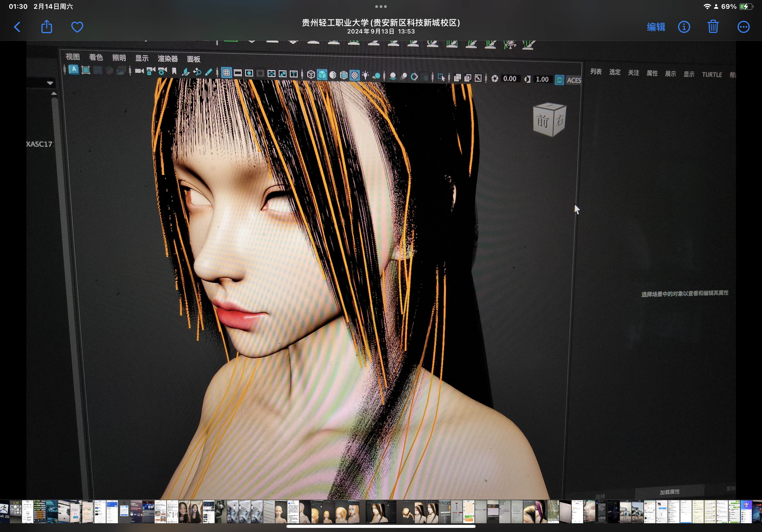Open photo info panel
762x532 pixels.
(684, 27)
